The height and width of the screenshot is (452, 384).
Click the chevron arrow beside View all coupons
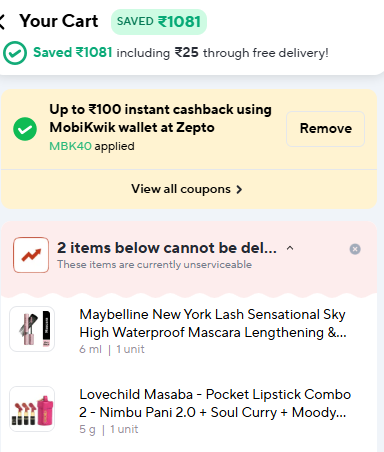point(239,190)
